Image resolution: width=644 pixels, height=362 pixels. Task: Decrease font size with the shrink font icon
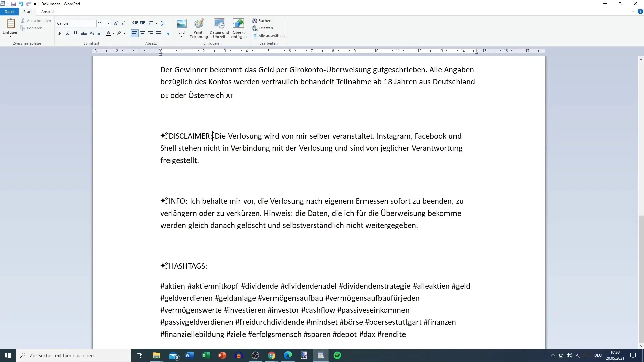click(x=123, y=23)
